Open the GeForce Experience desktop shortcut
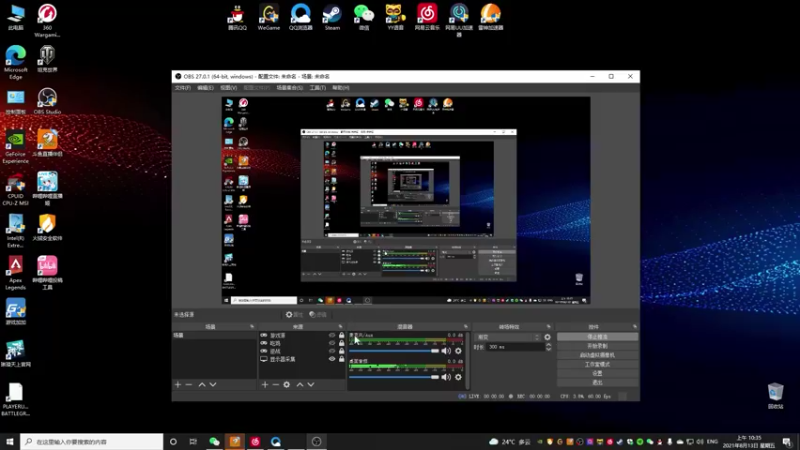The height and width of the screenshot is (450, 800). pyautogui.click(x=15, y=147)
